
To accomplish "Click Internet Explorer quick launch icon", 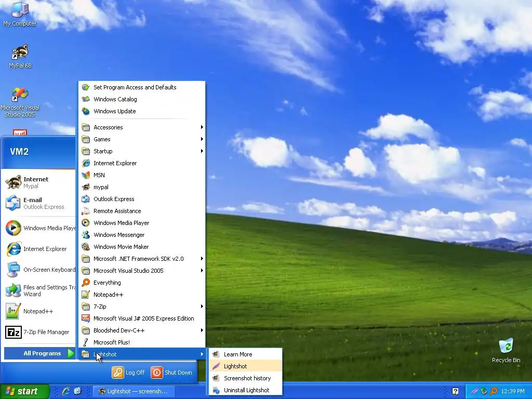I will [66, 391].
